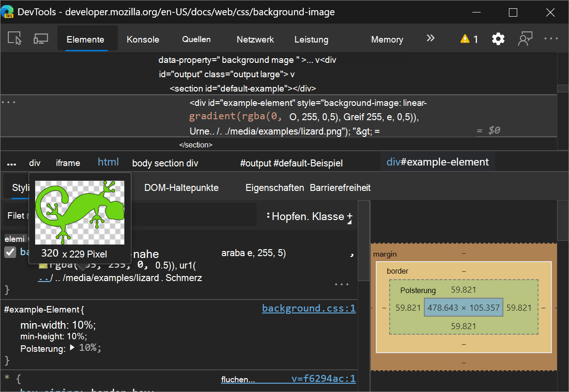This screenshot has width=569, height=392.
Task: Click the ellipsis beside the selected DOM node
Action: click(9, 103)
